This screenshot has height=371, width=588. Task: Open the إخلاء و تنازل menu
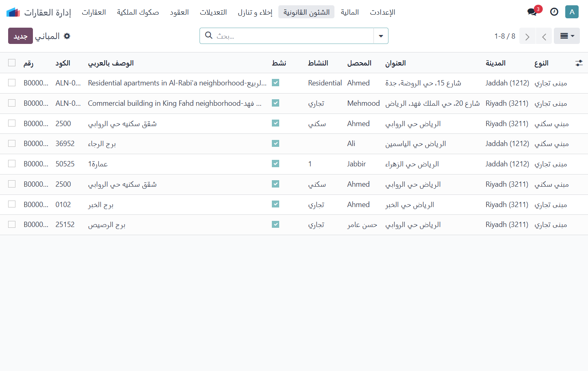pos(255,12)
